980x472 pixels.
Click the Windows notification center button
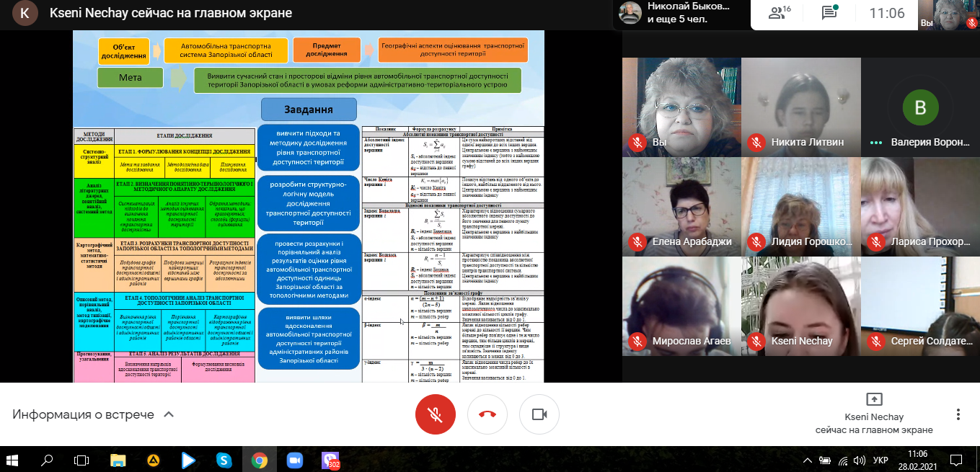coord(955,459)
